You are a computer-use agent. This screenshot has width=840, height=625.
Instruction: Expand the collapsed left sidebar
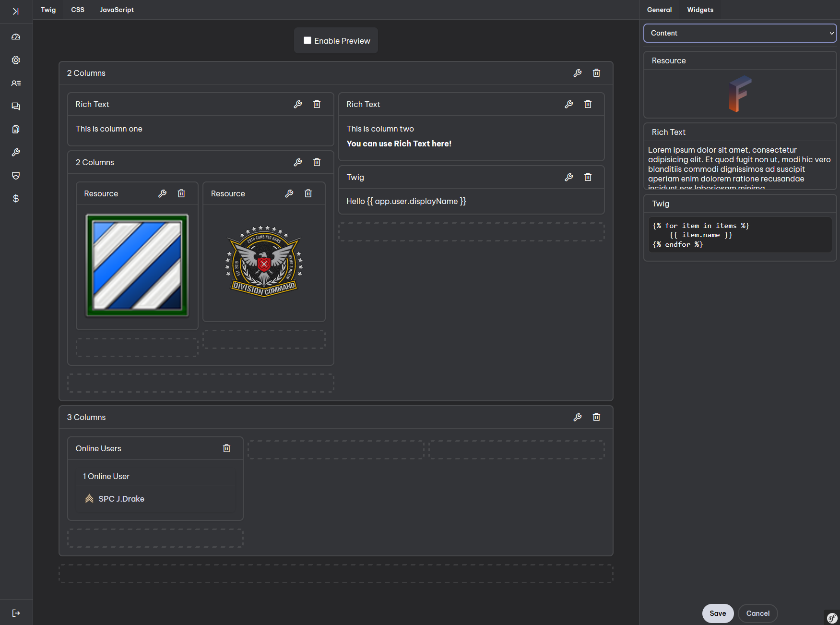16,12
